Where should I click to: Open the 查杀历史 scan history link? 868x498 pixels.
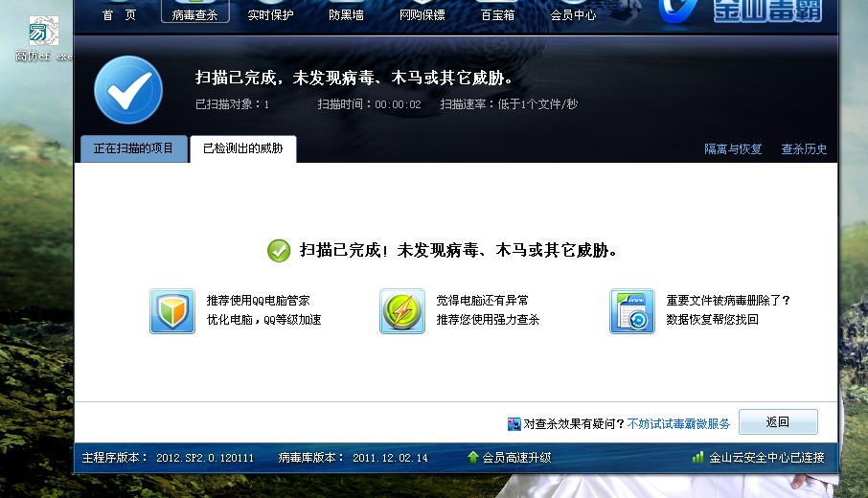coord(804,148)
